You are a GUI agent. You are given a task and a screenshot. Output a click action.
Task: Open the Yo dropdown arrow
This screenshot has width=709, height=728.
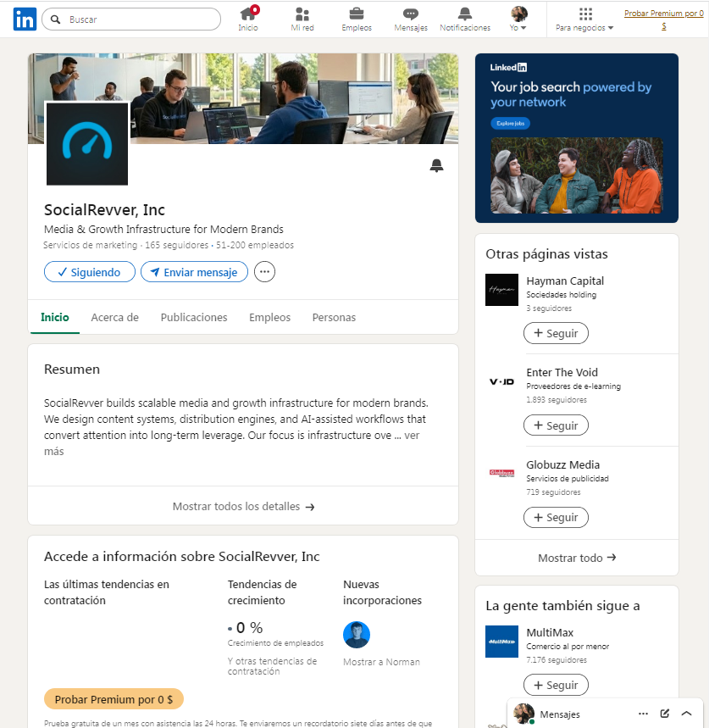523,28
